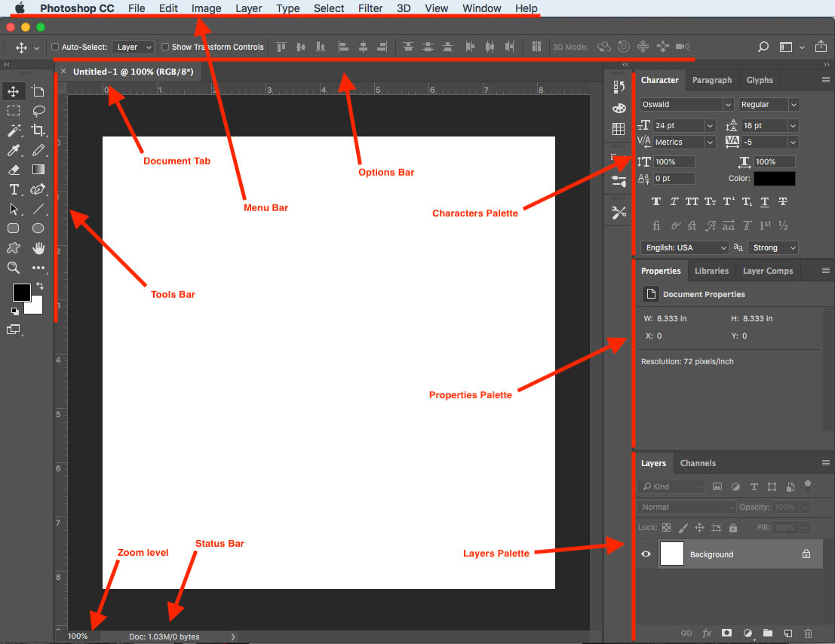Click the background color swatch
Image resolution: width=835 pixels, height=644 pixels.
(35, 307)
